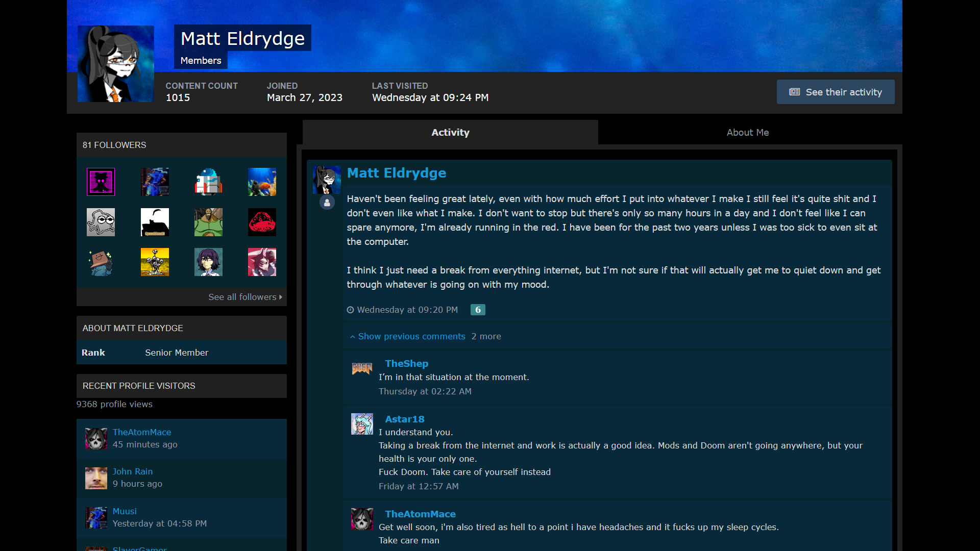Open John Rain in recent profile visitors

[x=133, y=471]
